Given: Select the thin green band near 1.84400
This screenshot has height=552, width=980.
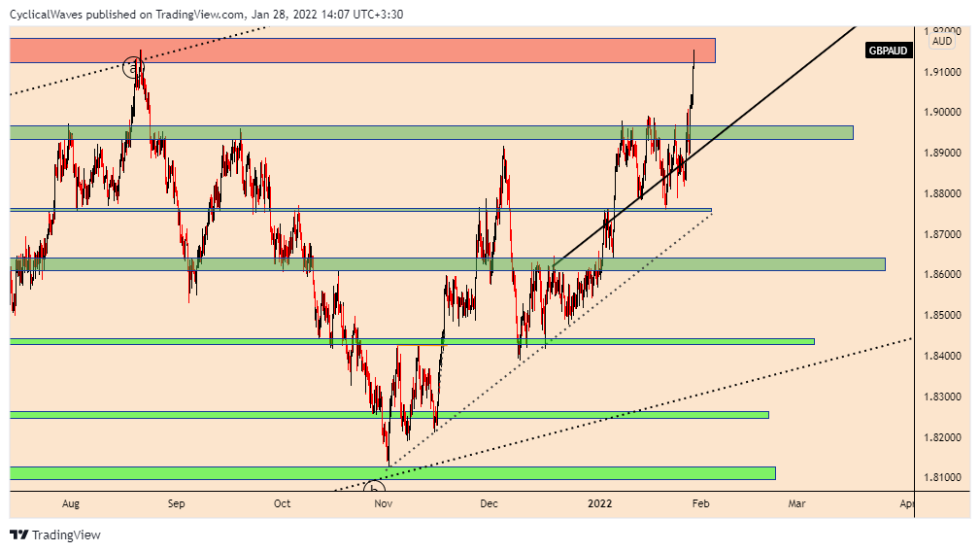Looking at the screenshot, I should coord(412,342).
